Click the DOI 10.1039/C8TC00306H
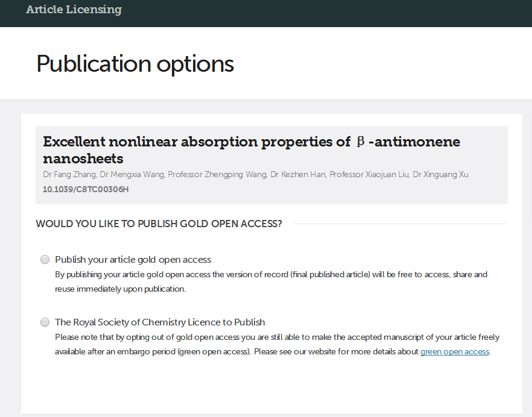532x417 pixels. 86,189
